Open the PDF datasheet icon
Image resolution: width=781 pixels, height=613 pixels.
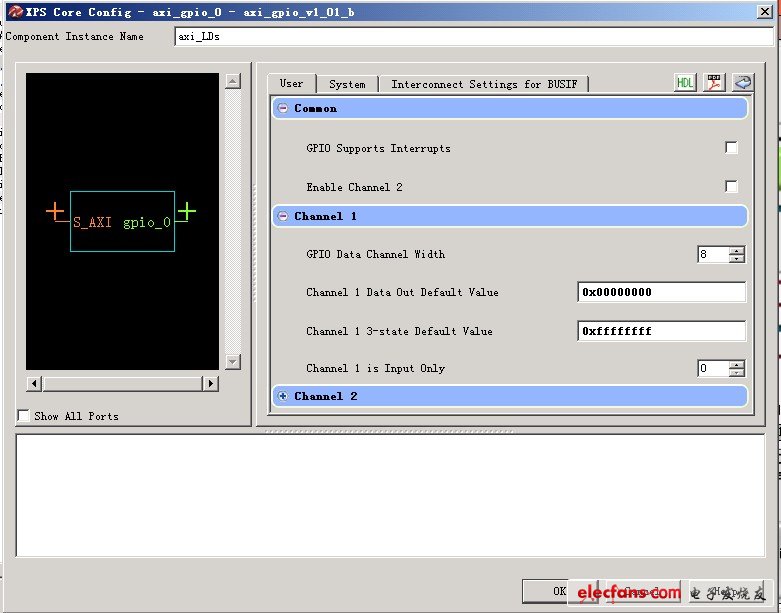point(714,83)
